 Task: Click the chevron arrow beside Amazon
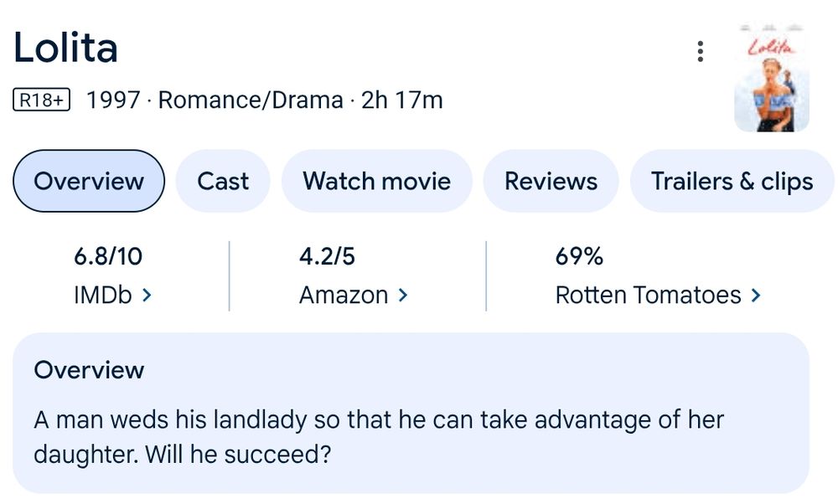tap(403, 295)
